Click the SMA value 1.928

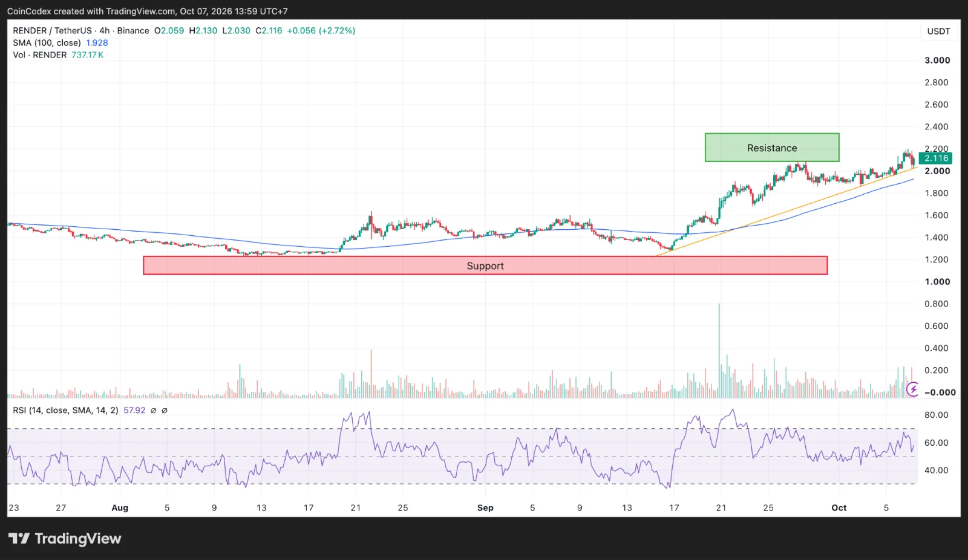coord(97,43)
